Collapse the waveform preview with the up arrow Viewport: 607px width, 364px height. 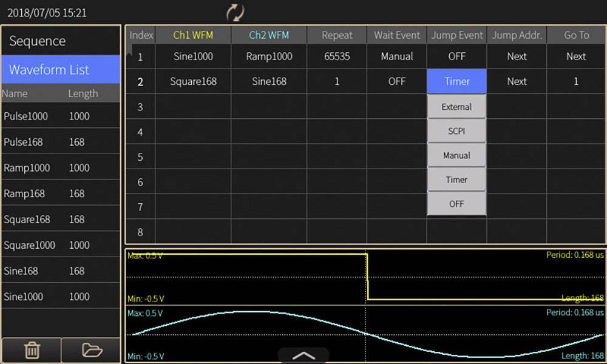pos(303,357)
